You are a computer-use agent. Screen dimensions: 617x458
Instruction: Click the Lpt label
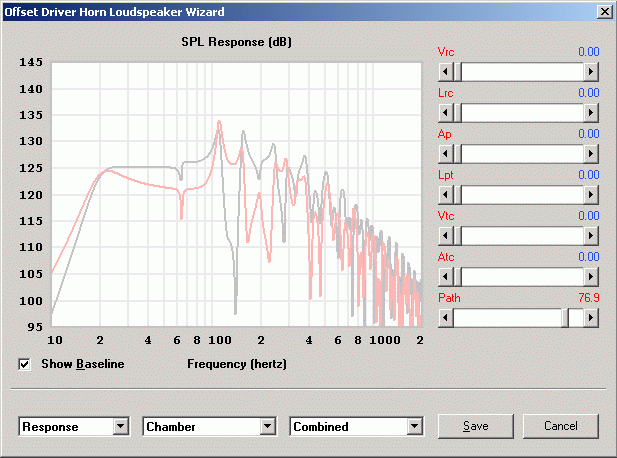pyautogui.click(x=446, y=175)
